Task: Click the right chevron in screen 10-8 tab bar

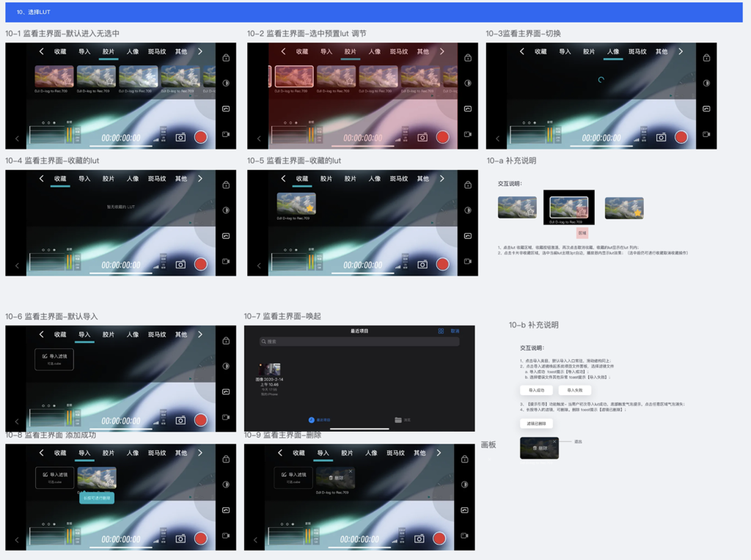Action: [x=200, y=453]
